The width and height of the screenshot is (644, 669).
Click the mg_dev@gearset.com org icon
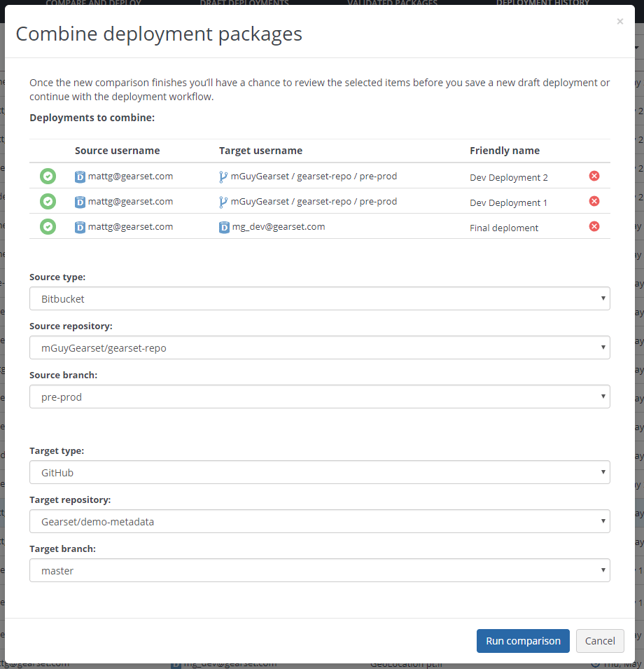(x=224, y=228)
